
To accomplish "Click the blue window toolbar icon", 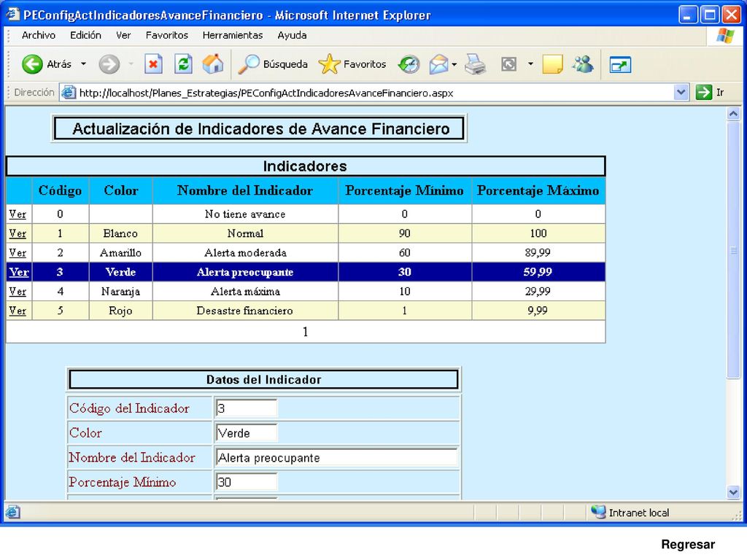I will tap(620, 65).
